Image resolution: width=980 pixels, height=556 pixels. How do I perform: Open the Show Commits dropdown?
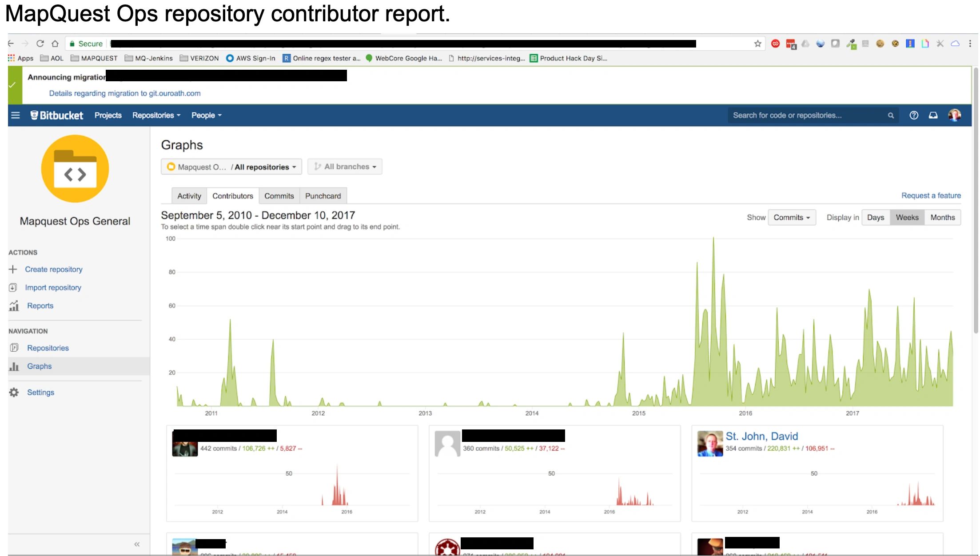click(x=792, y=218)
